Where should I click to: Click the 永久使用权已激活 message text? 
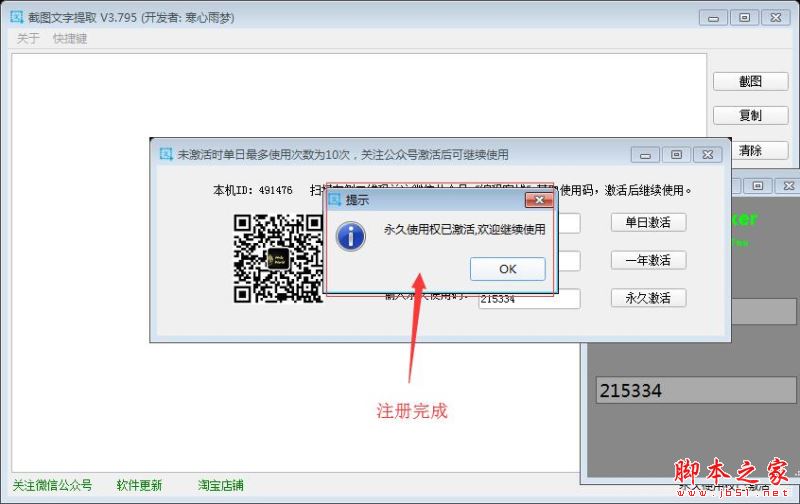(x=464, y=230)
